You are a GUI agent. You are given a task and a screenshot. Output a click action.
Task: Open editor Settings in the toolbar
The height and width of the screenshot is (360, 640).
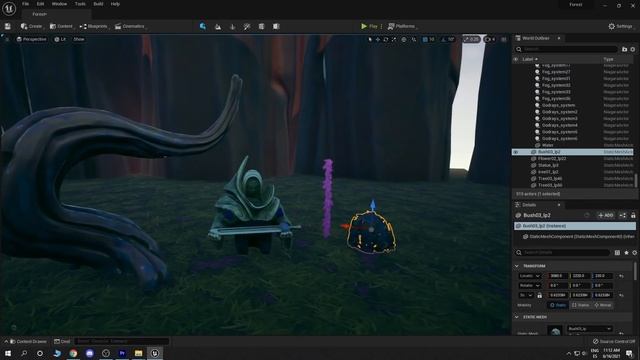pyautogui.click(x=621, y=26)
